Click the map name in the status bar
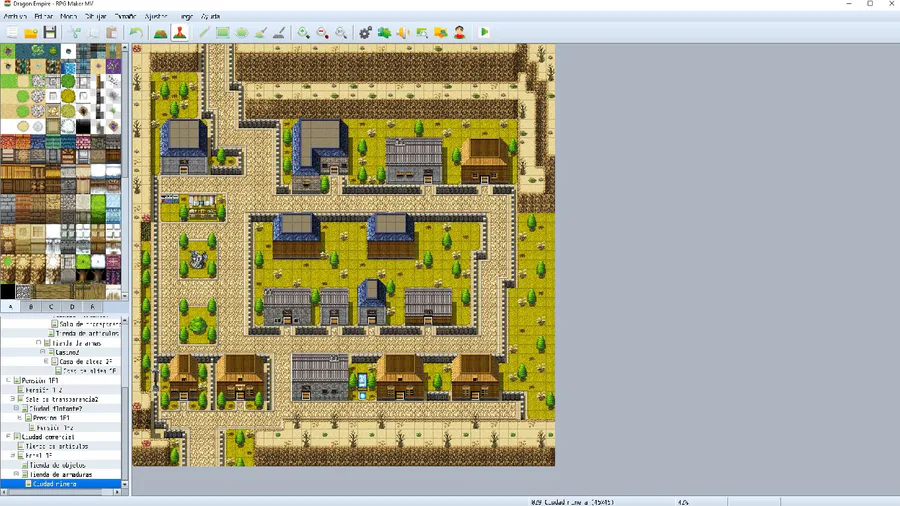 click(x=572, y=502)
